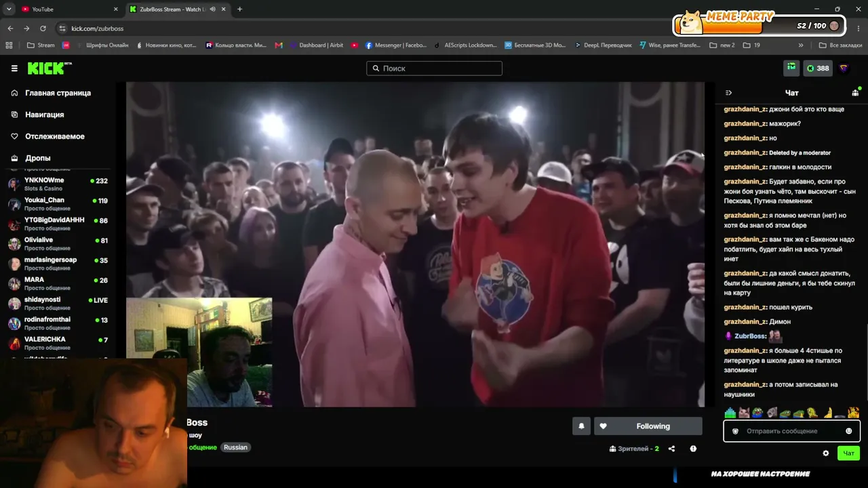This screenshot has width=868, height=488.
Task: Open the Кольцо власти bookmark
Action: 236,45
